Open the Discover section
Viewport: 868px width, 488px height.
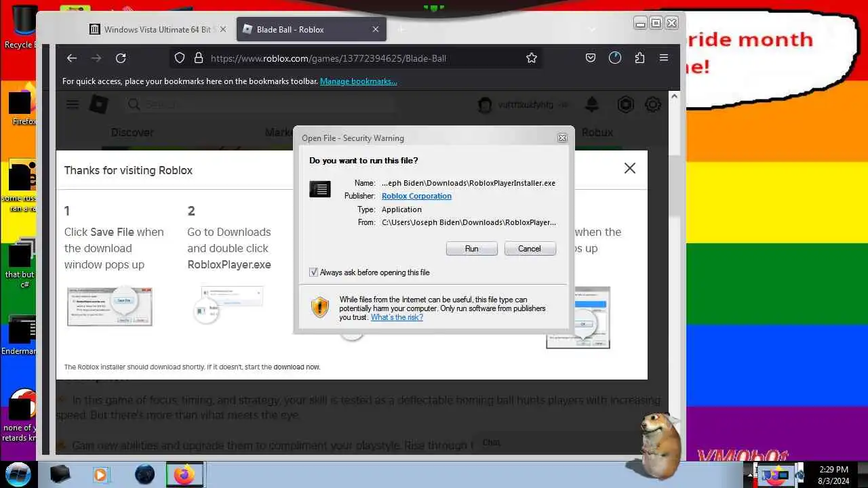tap(132, 132)
